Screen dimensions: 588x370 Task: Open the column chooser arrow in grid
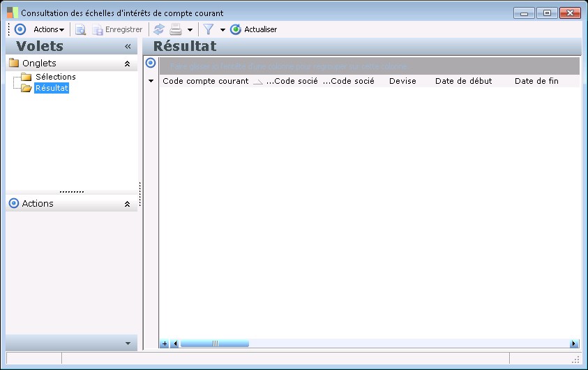pos(151,81)
